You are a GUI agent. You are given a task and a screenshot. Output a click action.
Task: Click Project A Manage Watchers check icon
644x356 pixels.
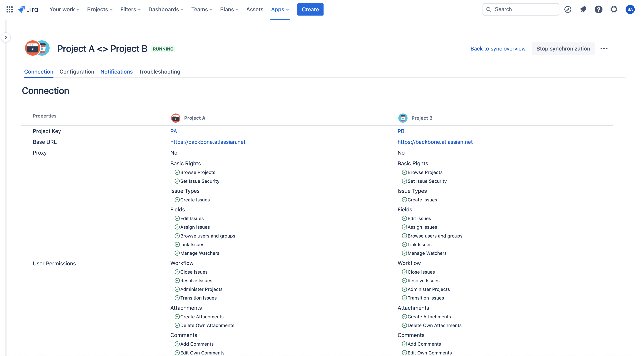click(177, 253)
